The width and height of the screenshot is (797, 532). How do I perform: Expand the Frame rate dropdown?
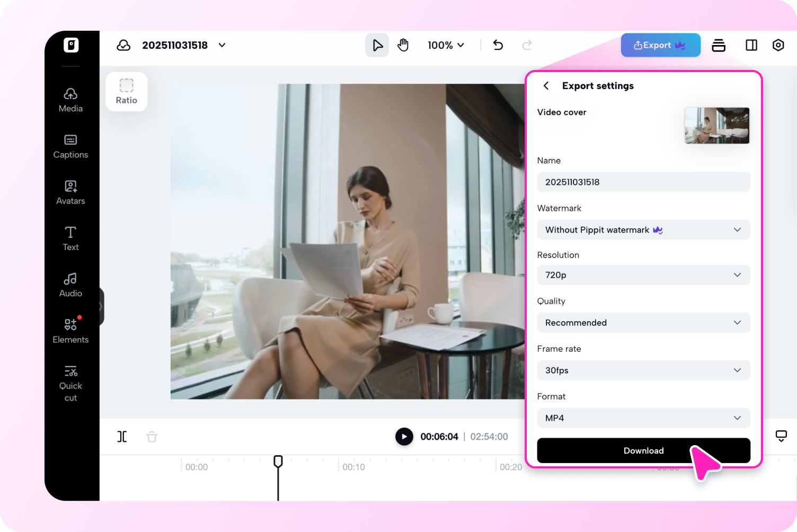click(643, 370)
